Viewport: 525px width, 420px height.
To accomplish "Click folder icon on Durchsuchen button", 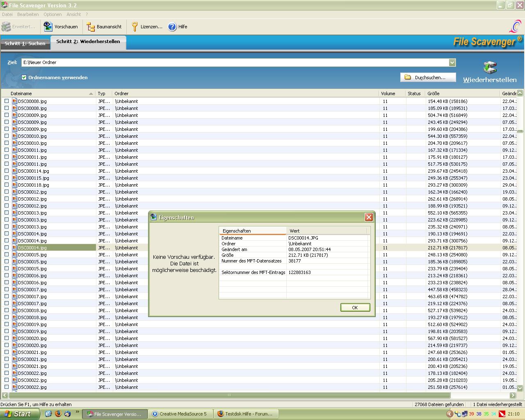I will (408, 77).
